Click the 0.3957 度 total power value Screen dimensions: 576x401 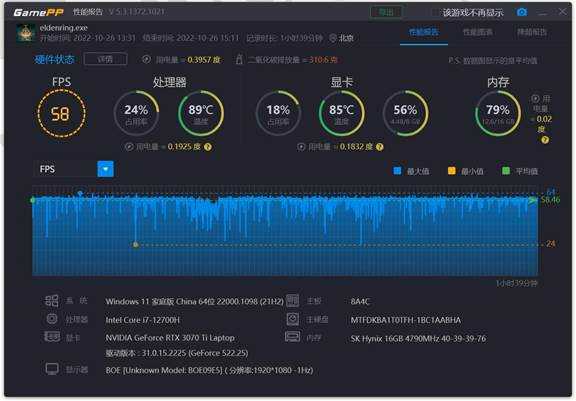[204, 59]
